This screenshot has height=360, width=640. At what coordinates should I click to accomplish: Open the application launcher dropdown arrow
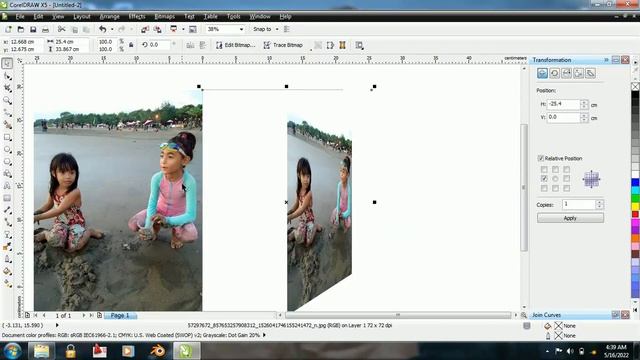click(183, 29)
